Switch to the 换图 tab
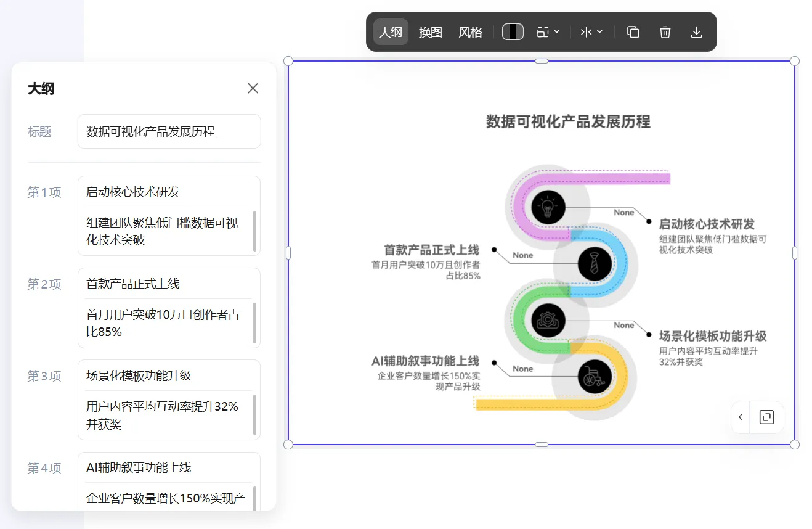 click(x=431, y=32)
